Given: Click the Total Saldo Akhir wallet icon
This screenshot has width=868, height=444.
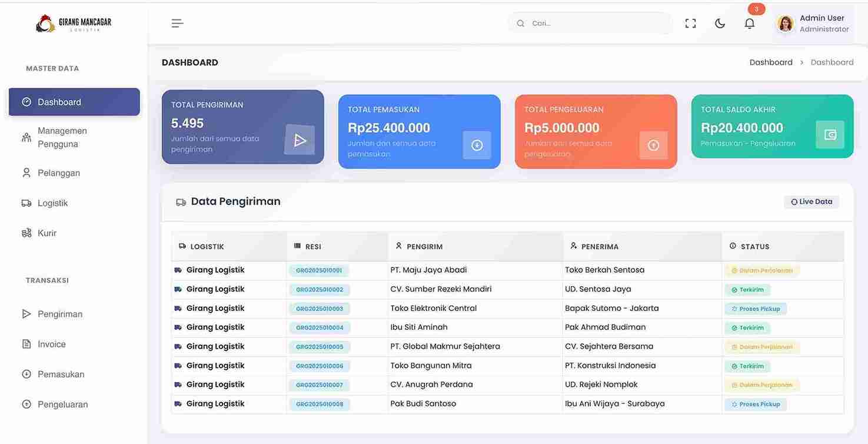Looking at the screenshot, I should (x=830, y=135).
